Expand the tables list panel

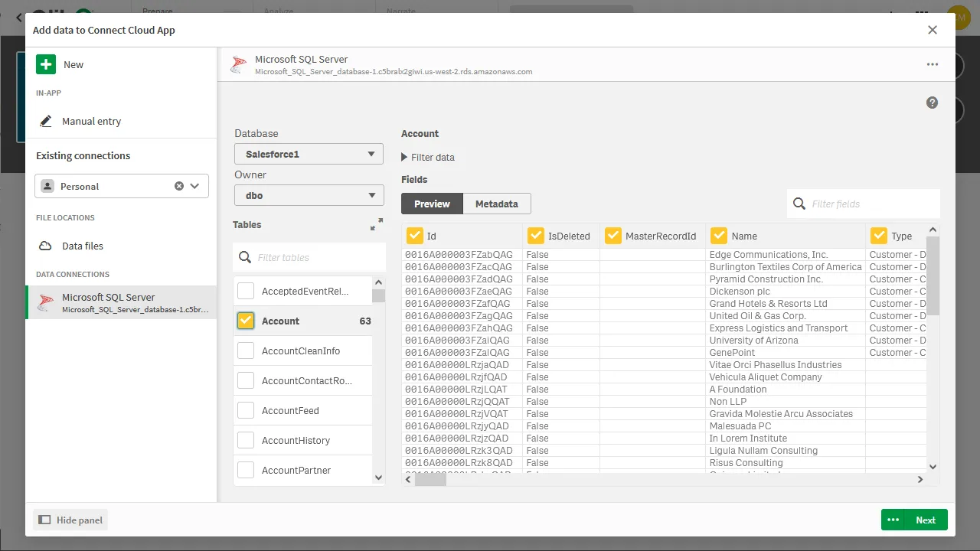click(376, 225)
